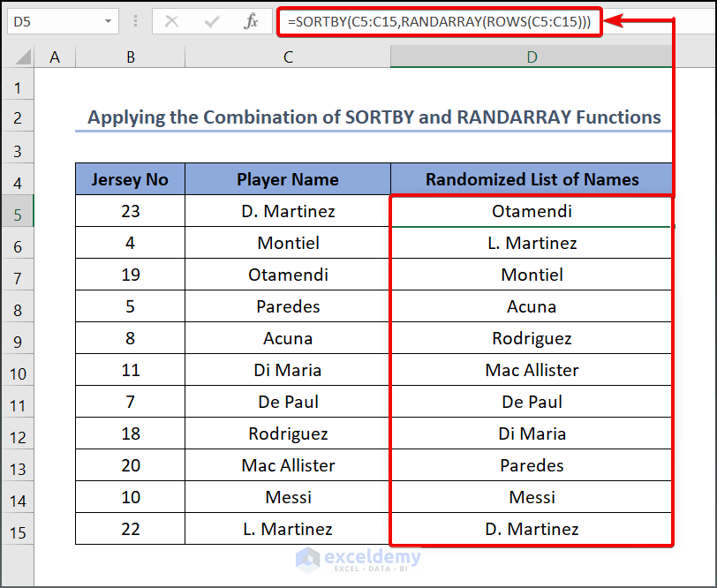
Task: Select row 8 header
Action: (18, 306)
